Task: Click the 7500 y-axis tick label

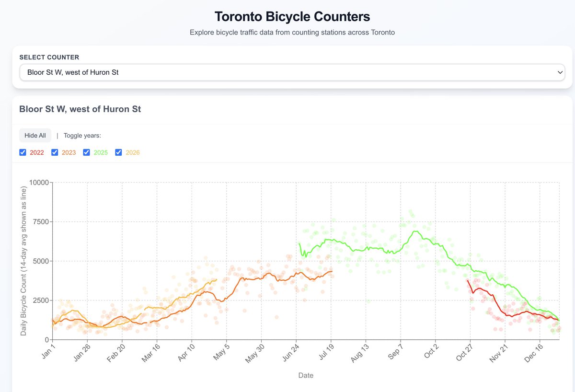Action: [40, 222]
